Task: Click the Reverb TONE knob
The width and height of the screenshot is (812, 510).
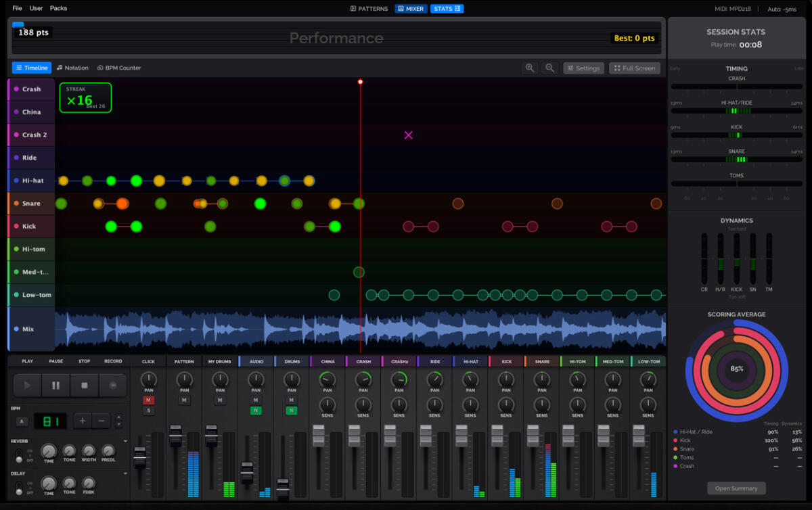Action: pyautogui.click(x=69, y=450)
